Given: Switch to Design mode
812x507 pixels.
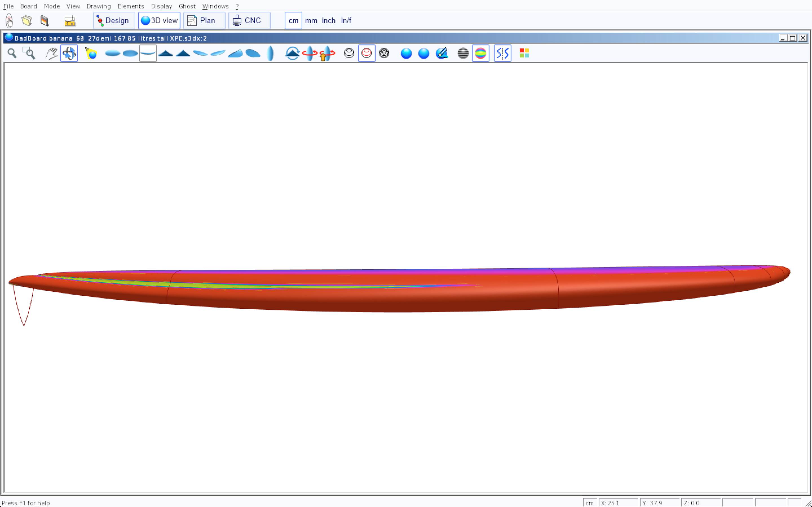Looking at the screenshot, I should tap(114, 21).
